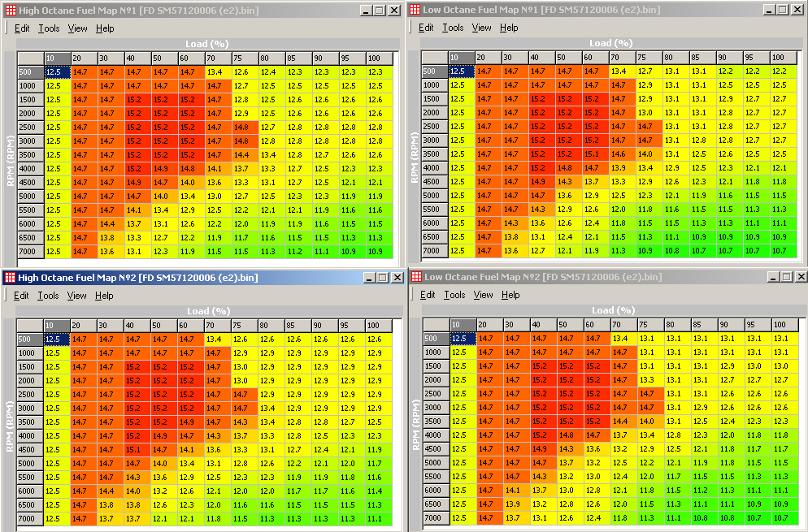
Task: Select 7000 RPM row header in High Octane Map №1
Action: [x=29, y=252]
